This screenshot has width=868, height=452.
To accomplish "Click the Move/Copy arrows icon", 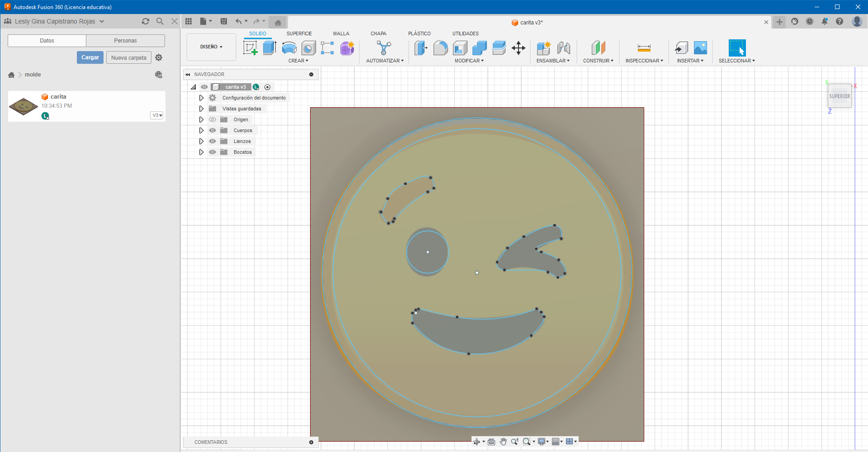I will coord(519,48).
